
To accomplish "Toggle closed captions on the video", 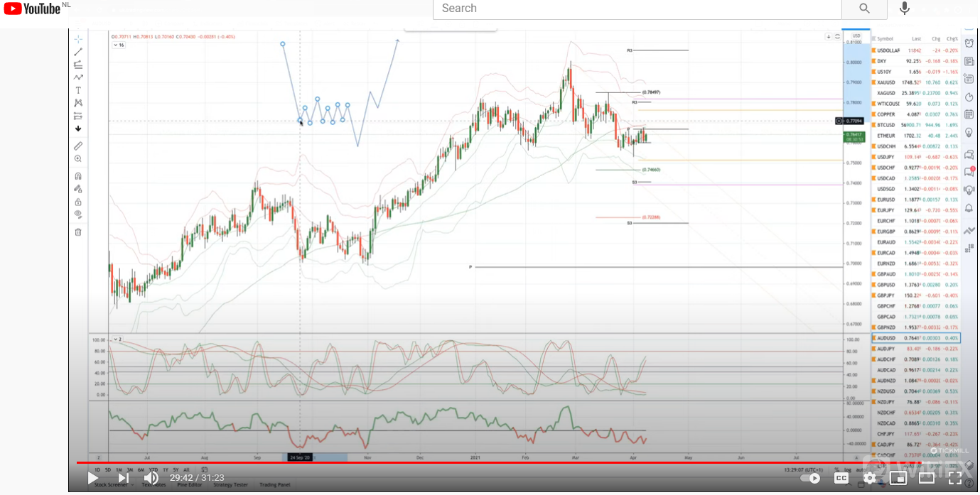I will click(841, 478).
